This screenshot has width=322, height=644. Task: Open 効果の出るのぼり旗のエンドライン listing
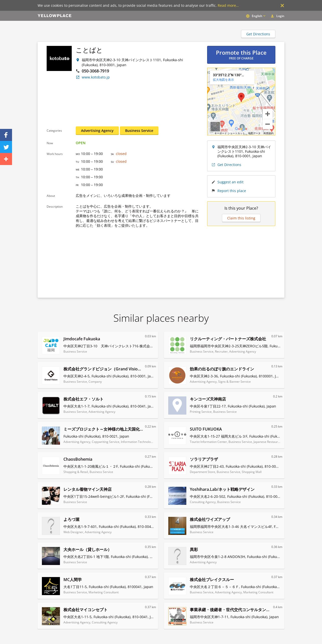click(222, 369)
